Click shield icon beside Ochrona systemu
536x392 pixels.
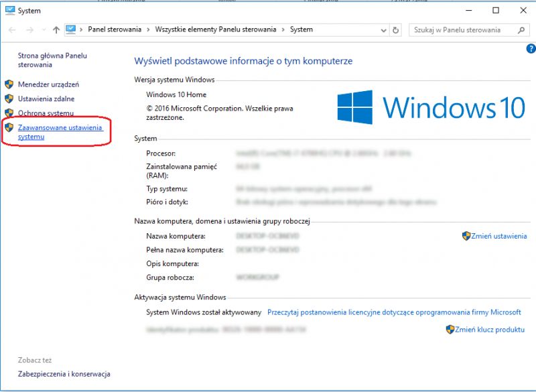point(9,113)
